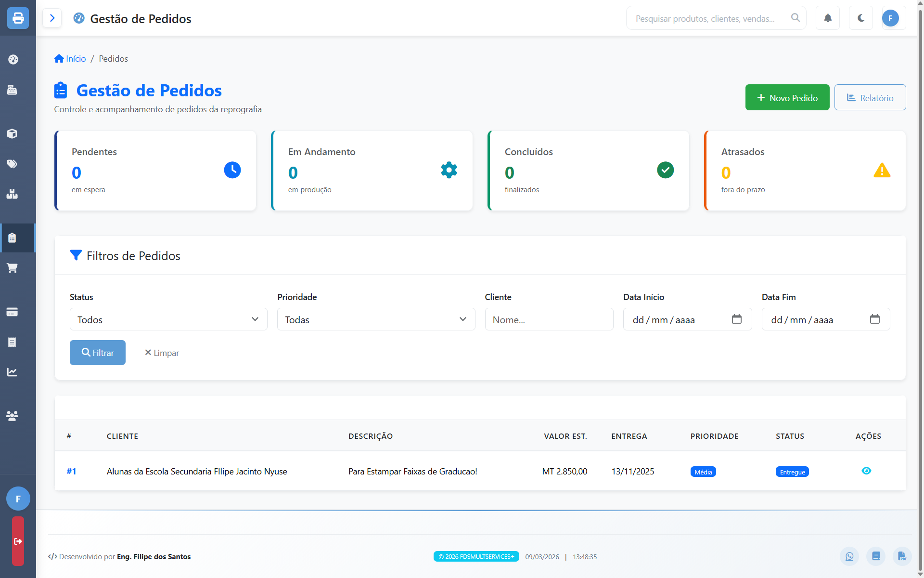Viewport: 924px width, 578px height.
Task: Open the shopping cart section in sidebar
Action: tap(13, 268)
